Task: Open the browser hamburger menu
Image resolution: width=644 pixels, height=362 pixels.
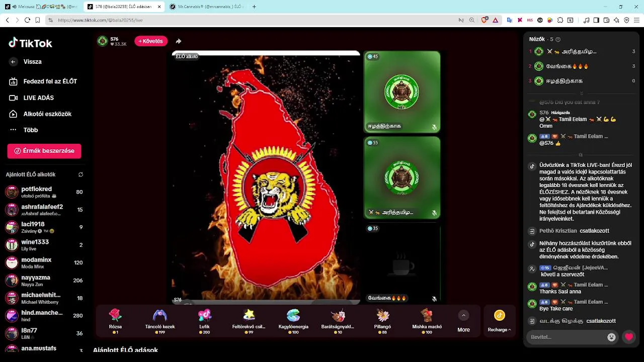Action: [x=636, y=20]
